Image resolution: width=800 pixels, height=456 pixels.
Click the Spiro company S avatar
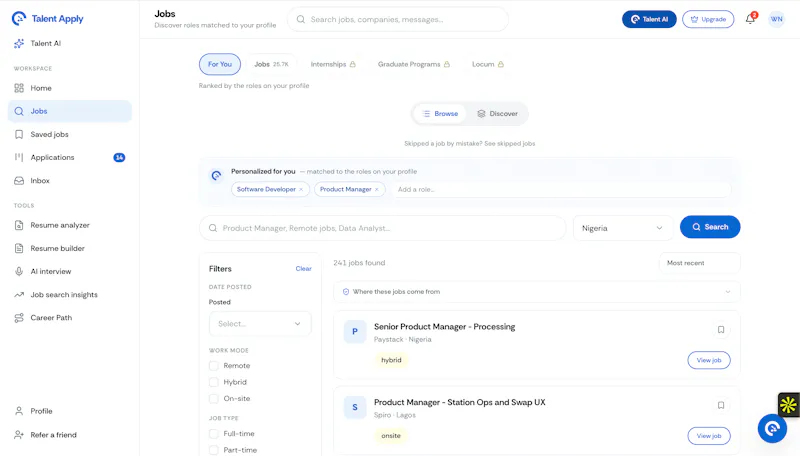[355, 407]
